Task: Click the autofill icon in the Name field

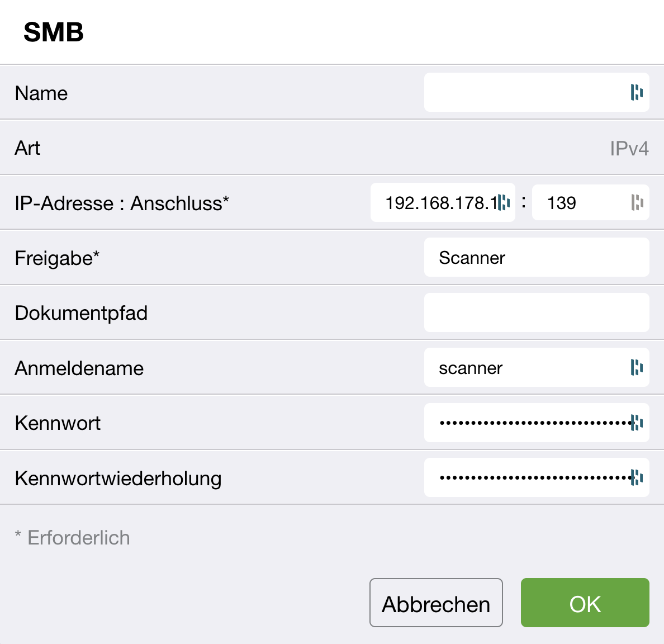Action: (637, 92)
